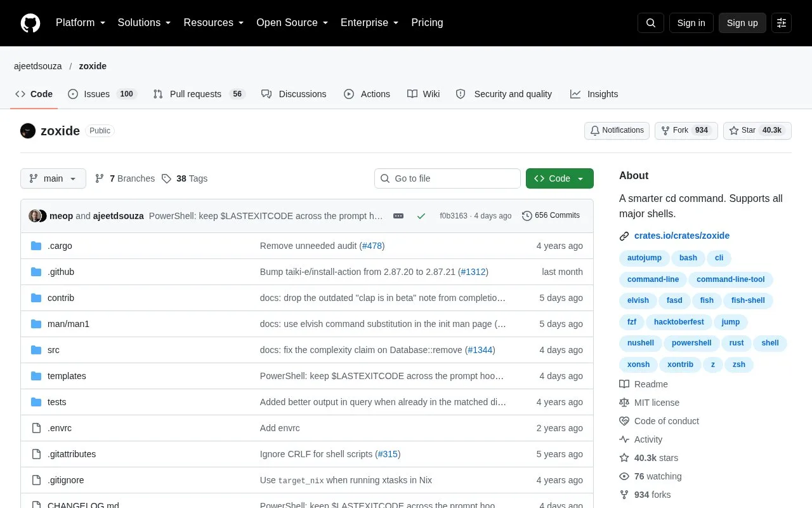Screen dimensions: 812x508
Task: Click the commit status green checkmark
Action: [421, 216]
